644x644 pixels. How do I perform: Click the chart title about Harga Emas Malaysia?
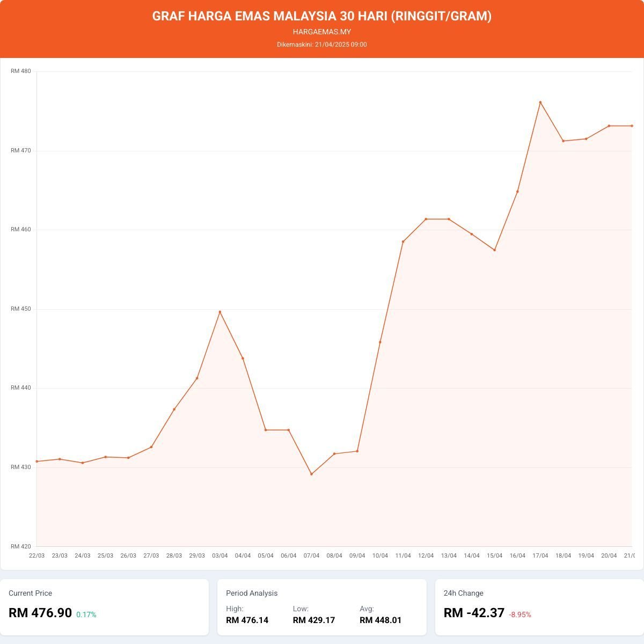(322, 16)
